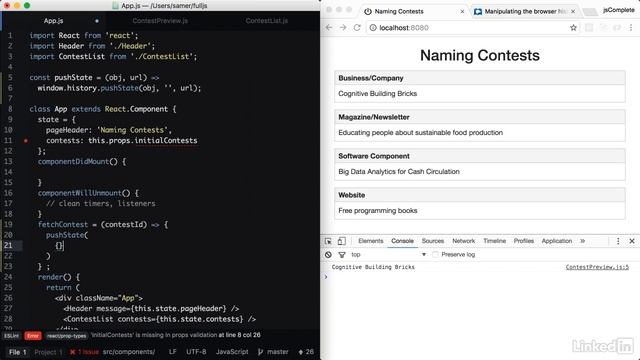
Task: Open the console filter funnel icon
Action: 342,255
